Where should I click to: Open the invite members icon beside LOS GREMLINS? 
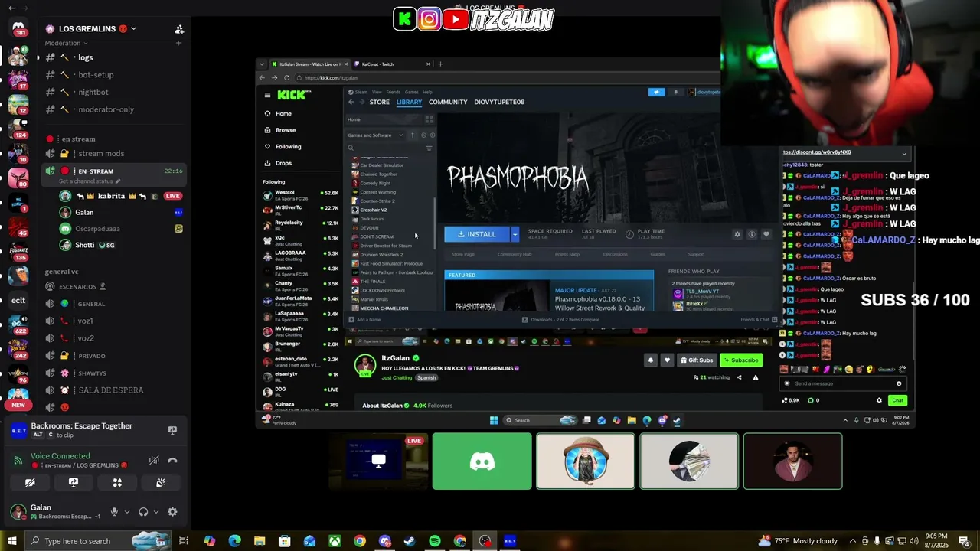pos(179,29)
